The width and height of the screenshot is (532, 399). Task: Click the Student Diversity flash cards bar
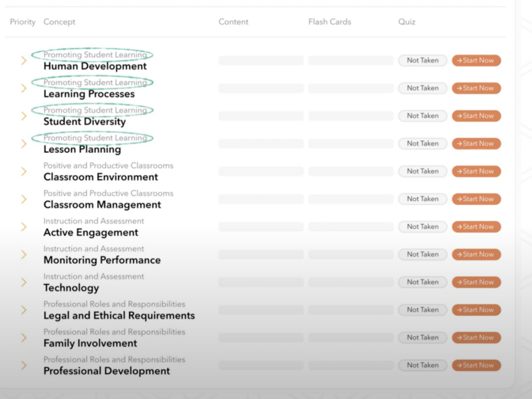(351, 116)
